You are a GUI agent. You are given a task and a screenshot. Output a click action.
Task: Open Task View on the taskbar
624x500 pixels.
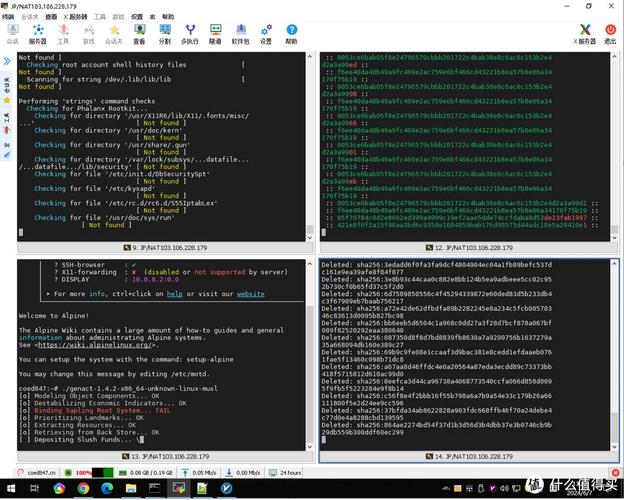click(35, 488)
